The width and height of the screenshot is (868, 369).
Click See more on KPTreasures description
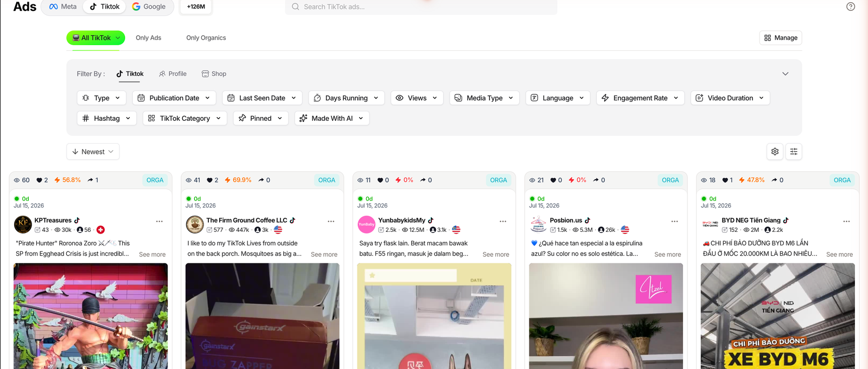click(x=152, y=254)
